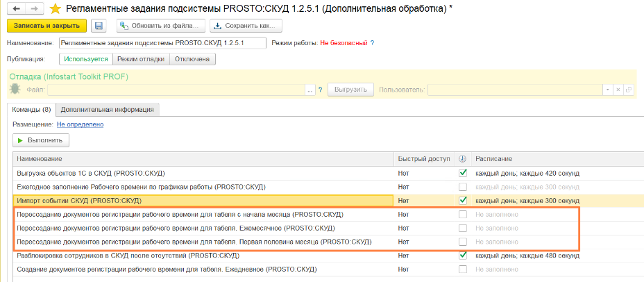Open the Команды (8) tab
The height and width of the screenshot is (282, 644).
pyautogui.click(x=32, y=110)
